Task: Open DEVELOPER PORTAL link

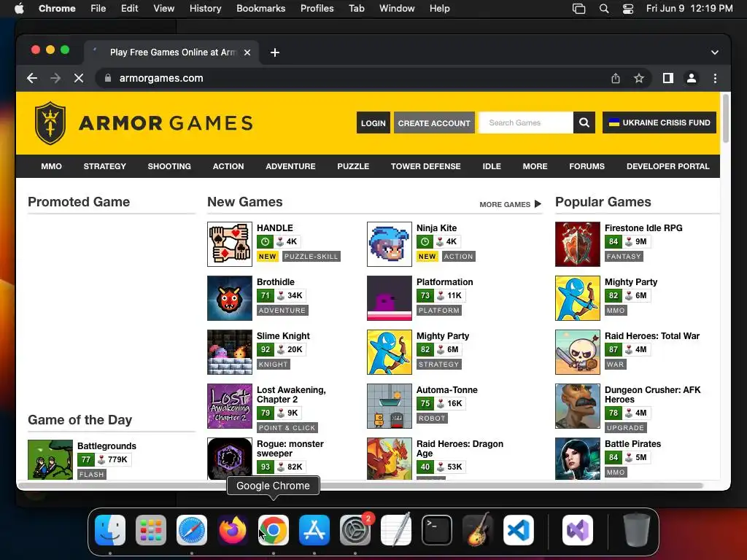Action: (x=668, y=166)
